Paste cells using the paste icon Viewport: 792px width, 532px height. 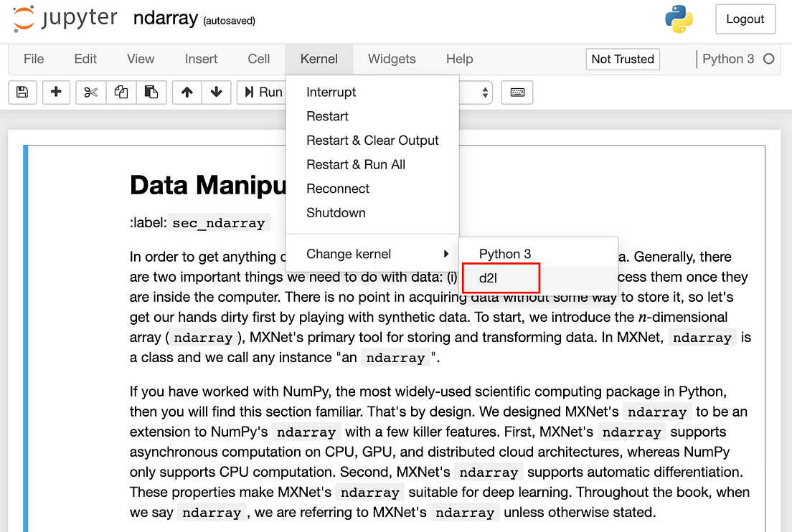point(151,92)
